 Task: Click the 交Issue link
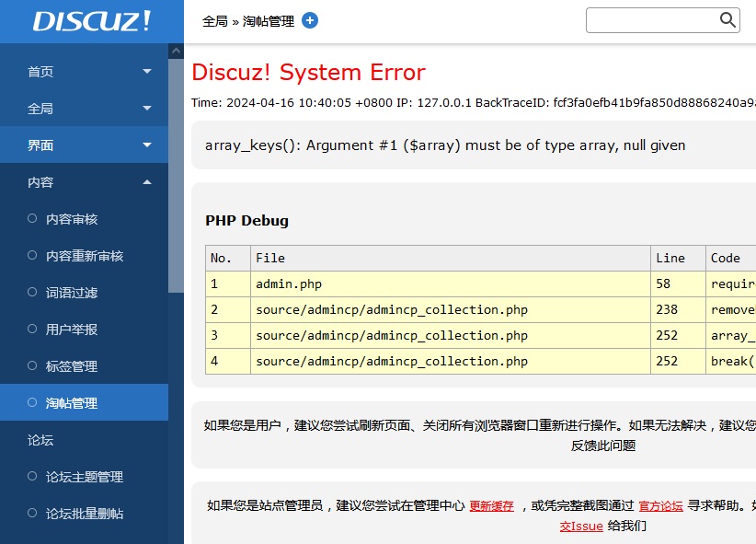581,527
